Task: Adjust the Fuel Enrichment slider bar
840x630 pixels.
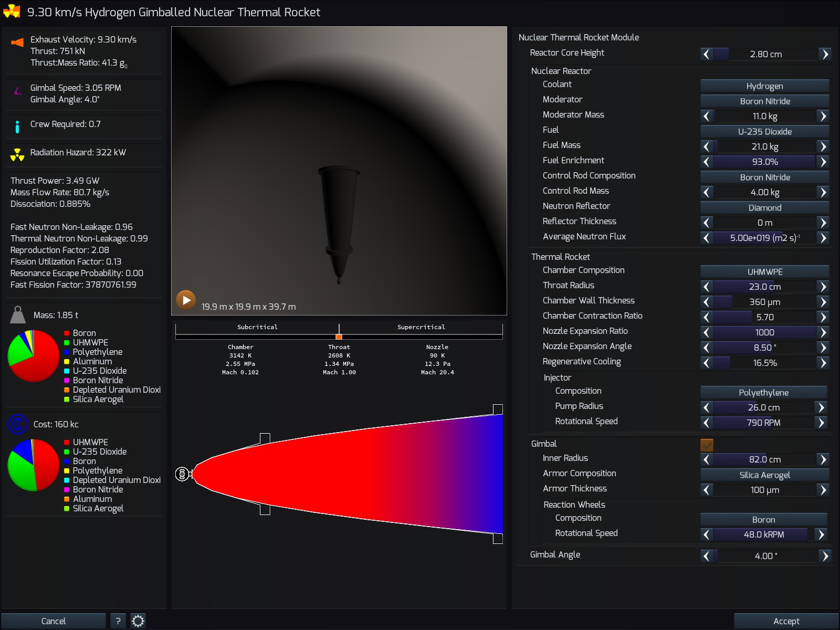Action: pyautogui.click(x=764, y=162)
